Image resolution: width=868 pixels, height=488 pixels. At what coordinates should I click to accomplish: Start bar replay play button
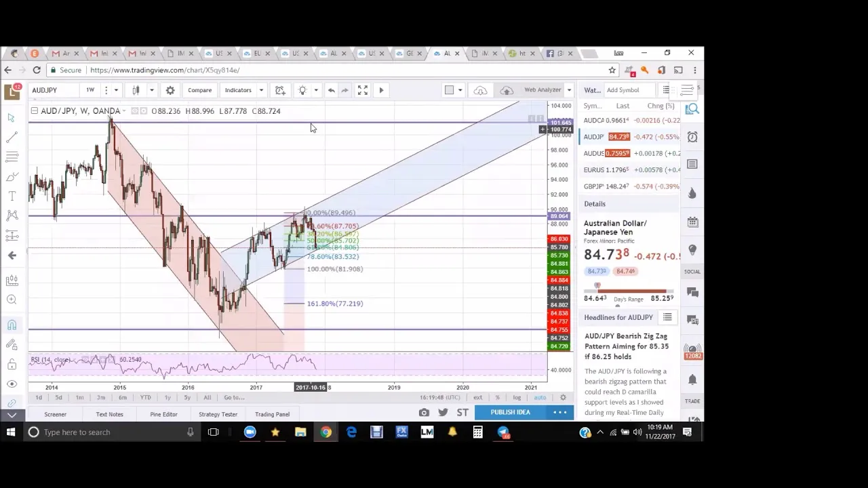click(x=381, y=90)
